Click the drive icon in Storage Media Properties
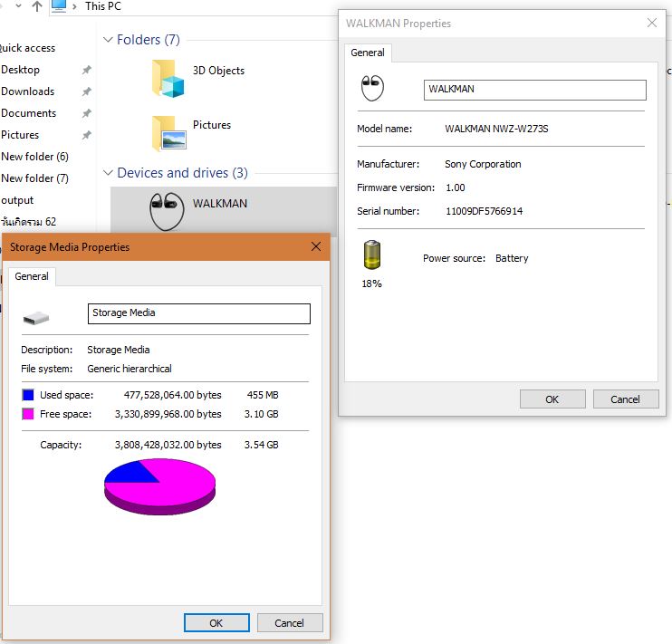The image size is (672, 644). 36,318
